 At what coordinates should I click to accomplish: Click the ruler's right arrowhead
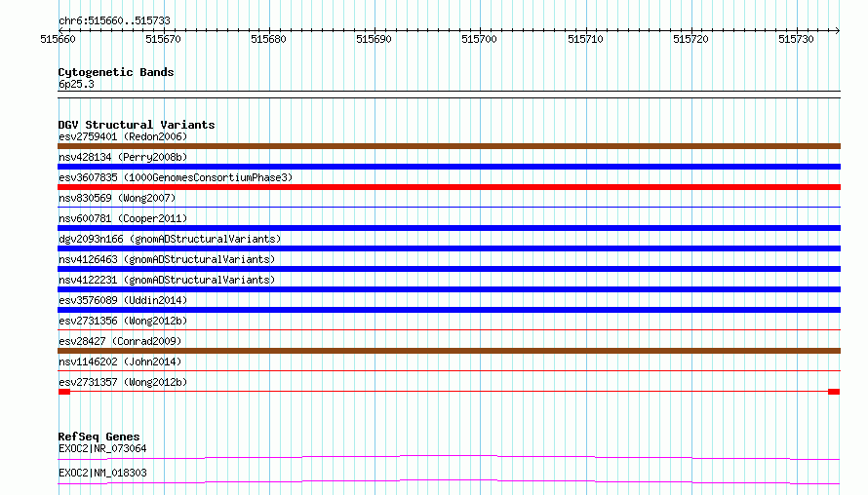tap(837, 30)
